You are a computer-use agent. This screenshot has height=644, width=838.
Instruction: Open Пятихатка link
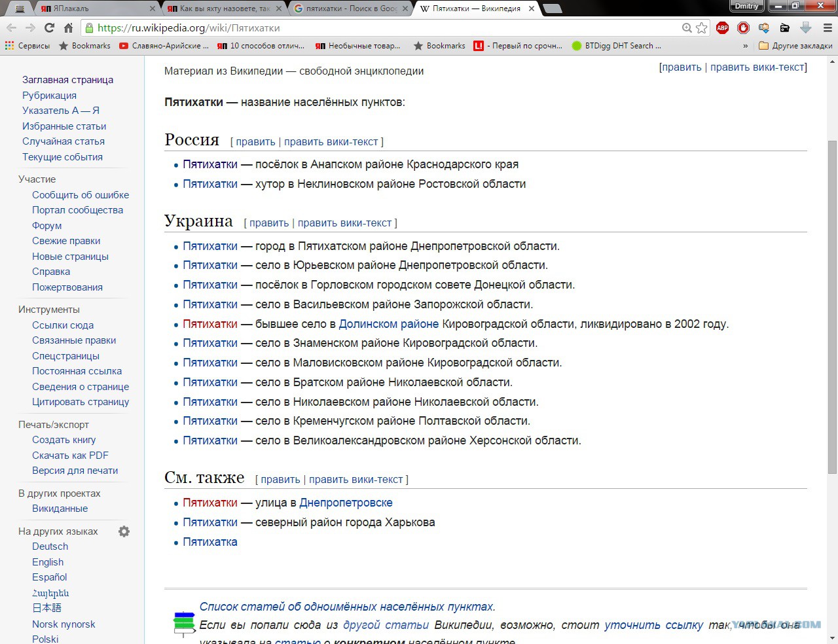[x=210, y=543]
